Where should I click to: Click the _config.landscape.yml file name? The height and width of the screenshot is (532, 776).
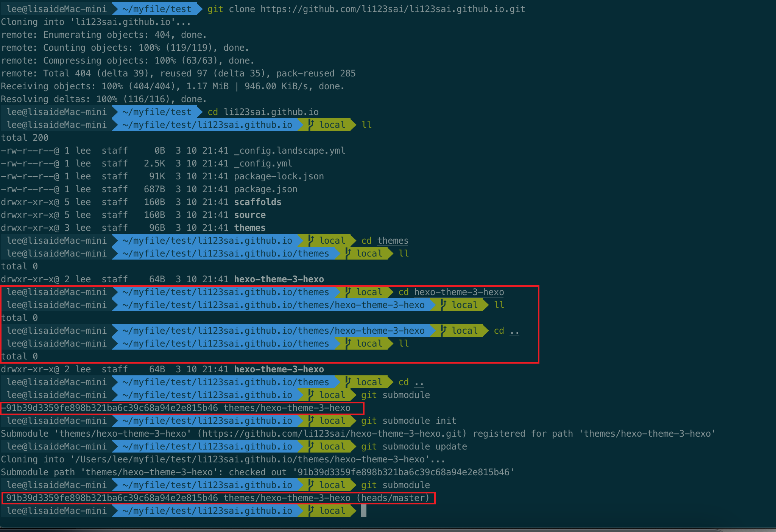click(x=290, y=150)
